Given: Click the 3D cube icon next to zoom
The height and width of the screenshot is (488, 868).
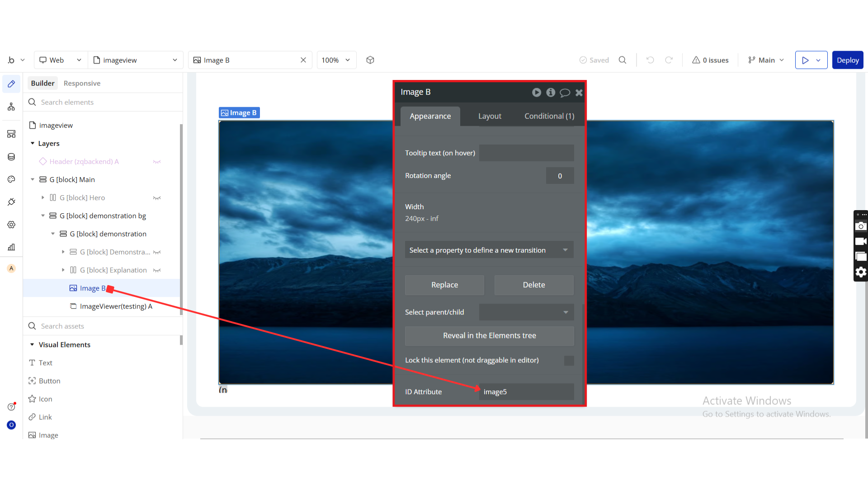Looking at the screenshot, I should [370, 60].
